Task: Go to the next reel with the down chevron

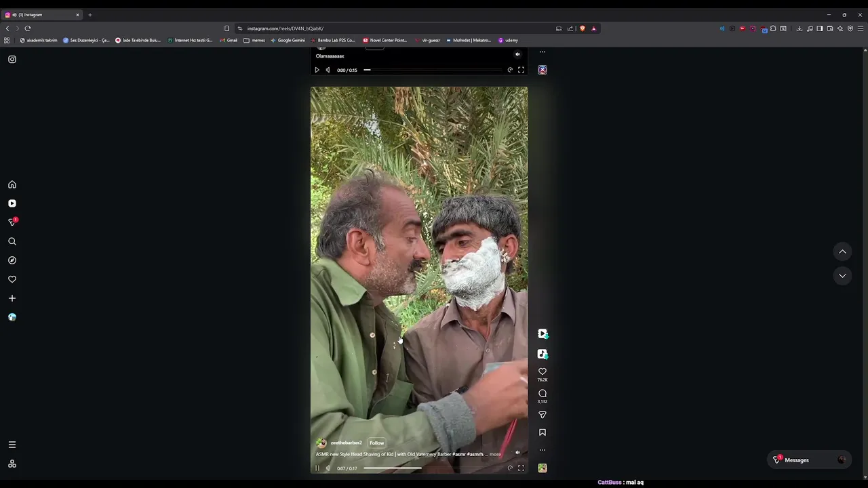Action: 842,276
